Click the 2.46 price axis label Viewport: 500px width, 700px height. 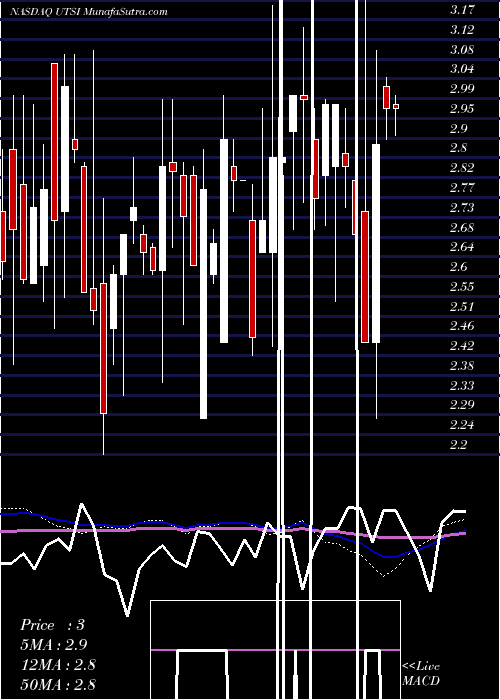(462, 326)
